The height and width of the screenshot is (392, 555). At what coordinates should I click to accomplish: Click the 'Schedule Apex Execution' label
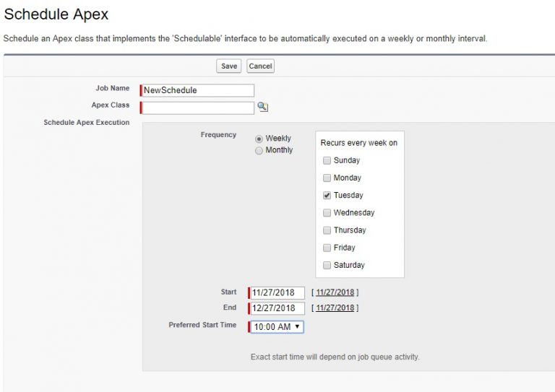coord(87,123)
